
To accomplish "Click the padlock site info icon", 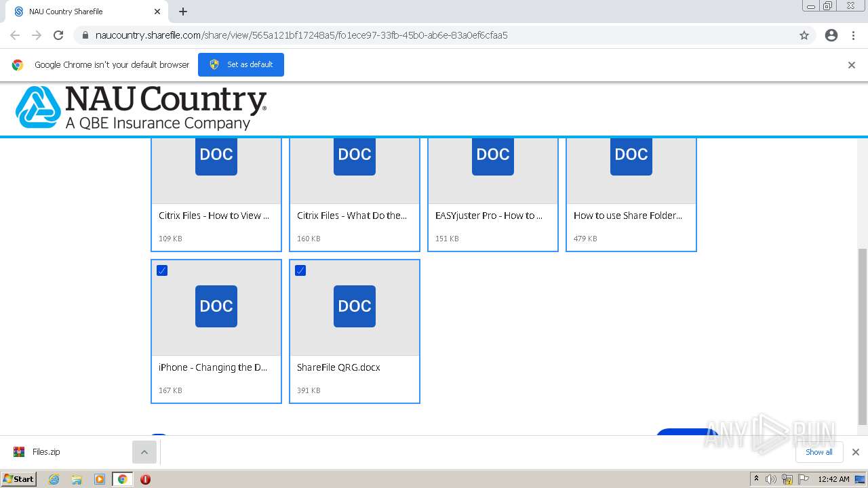I will click(x=85, y=35).
